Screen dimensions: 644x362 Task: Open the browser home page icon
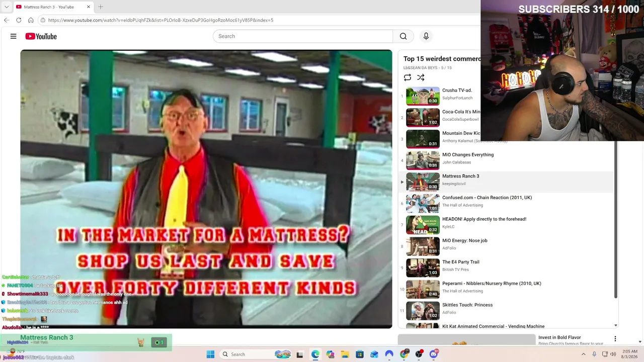(x=31, y=20)
